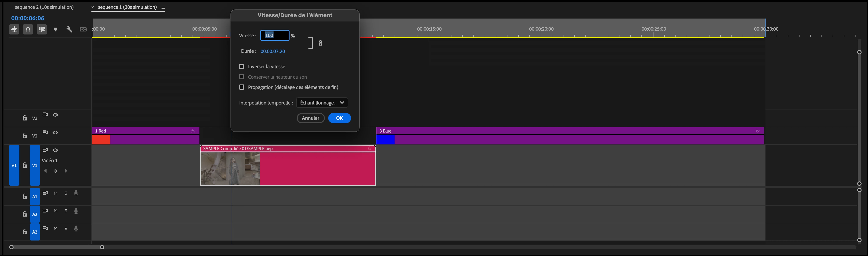Click the Vitesse percentage input field
Image resolution: width=868 pixels, height=256 pixels.
(x=275, y=35)
